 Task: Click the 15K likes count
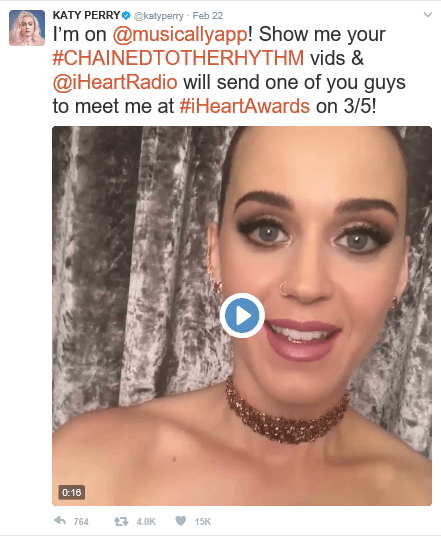(x=203, y=522)
